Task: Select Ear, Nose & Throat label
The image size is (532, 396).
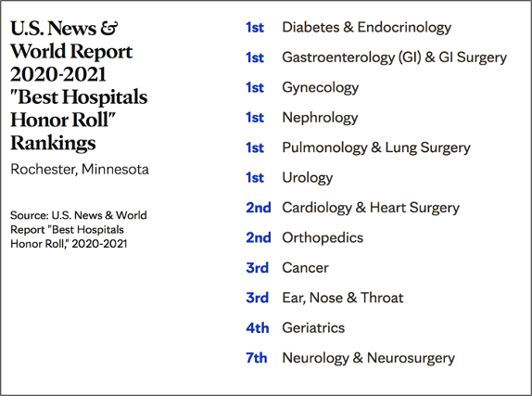Action: pyautogui.click(x=343, y=298)
